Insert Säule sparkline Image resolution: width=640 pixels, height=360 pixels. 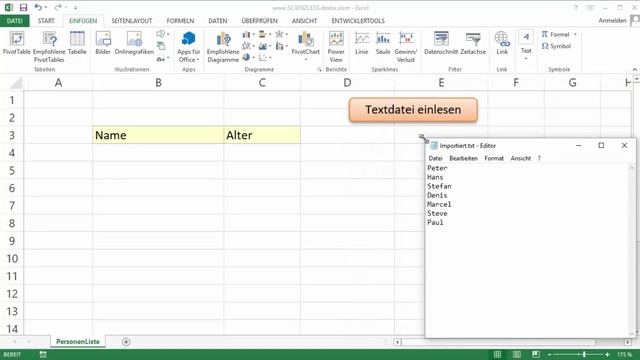[x=383, y=43]
